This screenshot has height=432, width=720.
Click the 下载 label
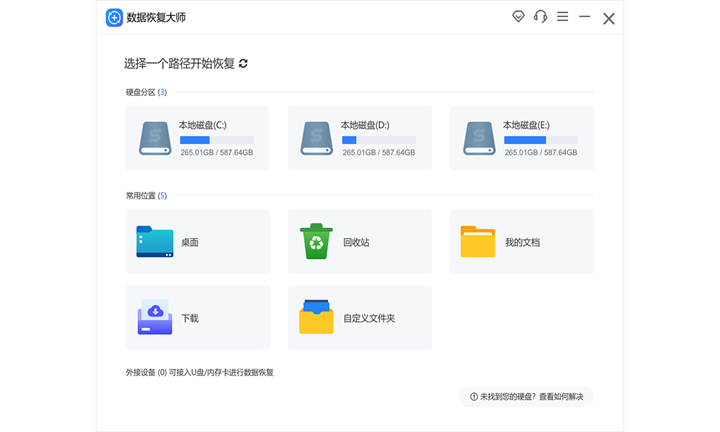pyautogui.click(x=190, y=318)
